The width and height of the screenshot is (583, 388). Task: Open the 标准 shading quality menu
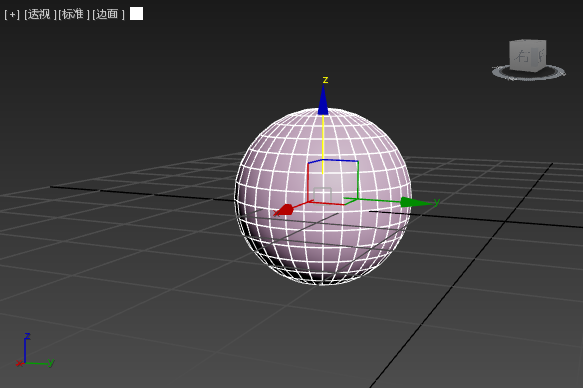tap(74, 14)
